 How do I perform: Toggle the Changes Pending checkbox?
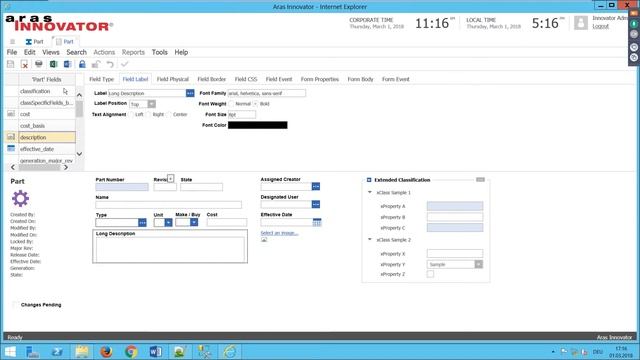pyautogui.click(x=16, y=304)
